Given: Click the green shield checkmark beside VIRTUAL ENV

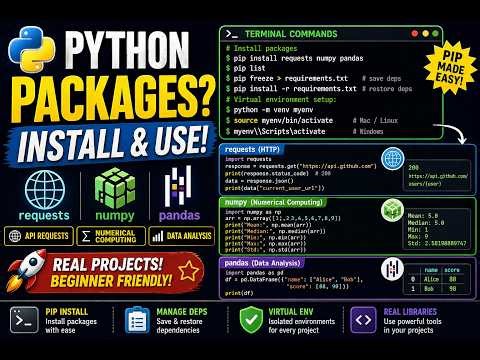Looking at the screenshot, I should pos(251,320).
